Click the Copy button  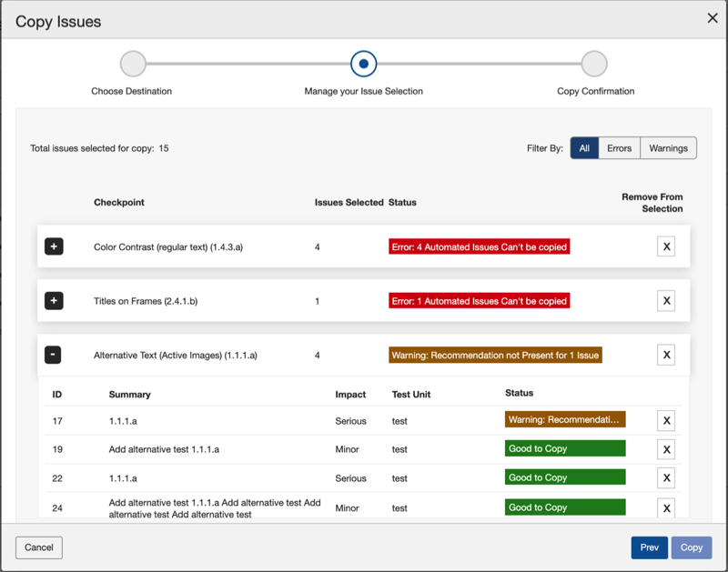coord(692,547)
